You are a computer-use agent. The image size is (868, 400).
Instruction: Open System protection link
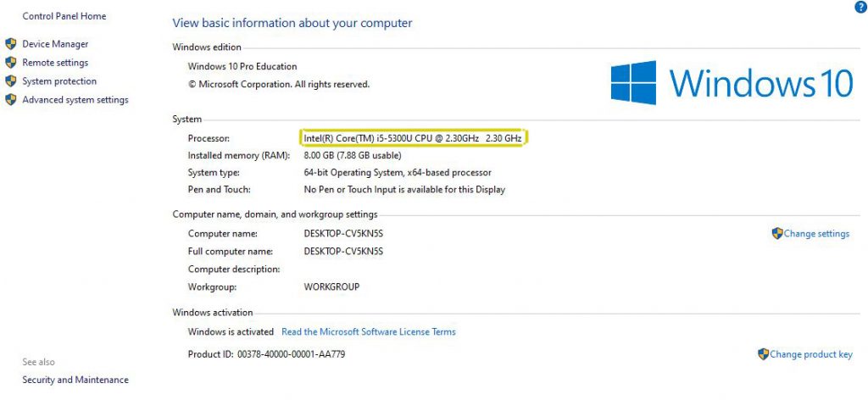pyautogui.click(x=59, y=81)
